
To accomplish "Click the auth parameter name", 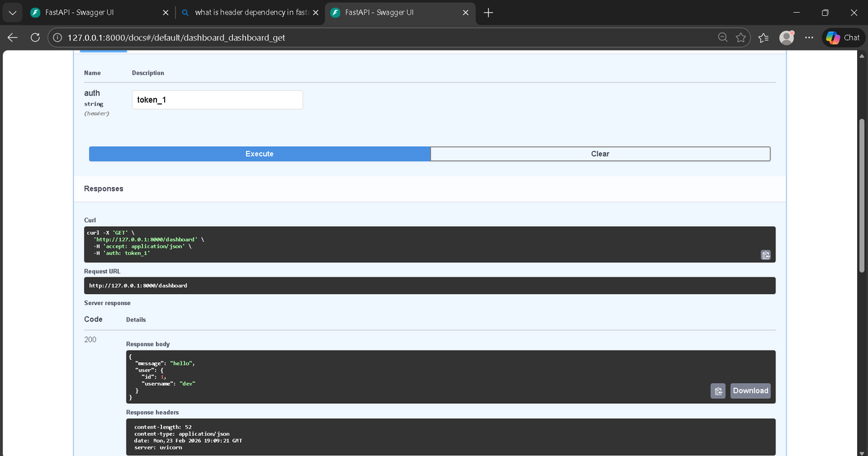I will (92, 93).
